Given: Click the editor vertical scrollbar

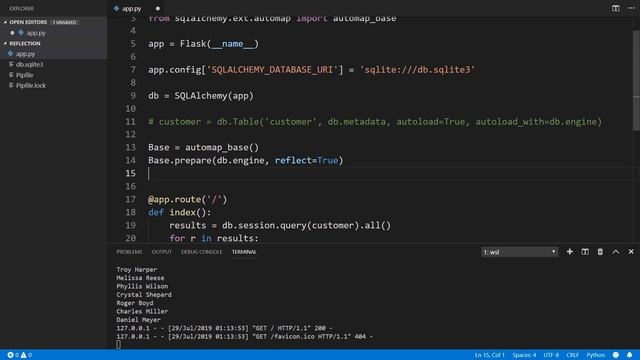Looking at the screenshot, I should 636,82.
